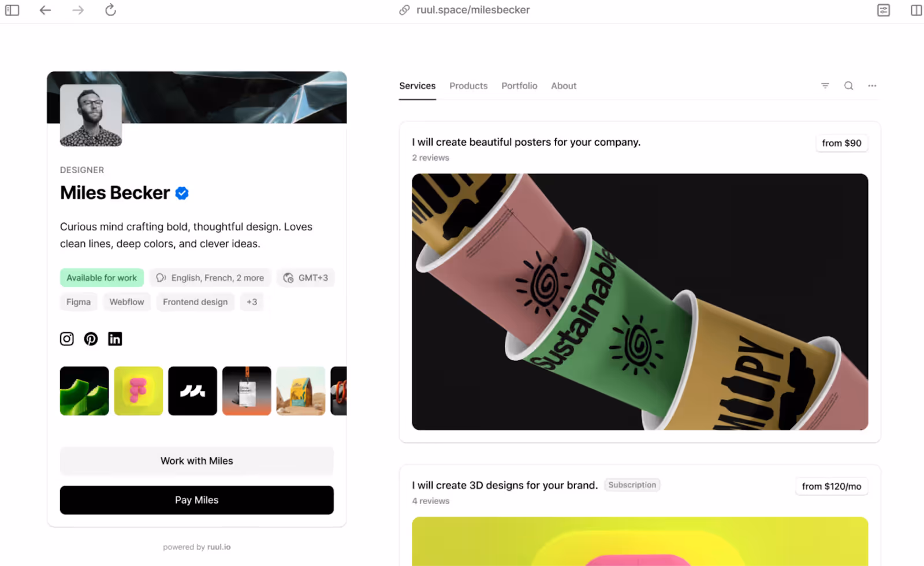
Task: Click the Work with Miles button
Action: pyautogui.click(x=197, y=461)
